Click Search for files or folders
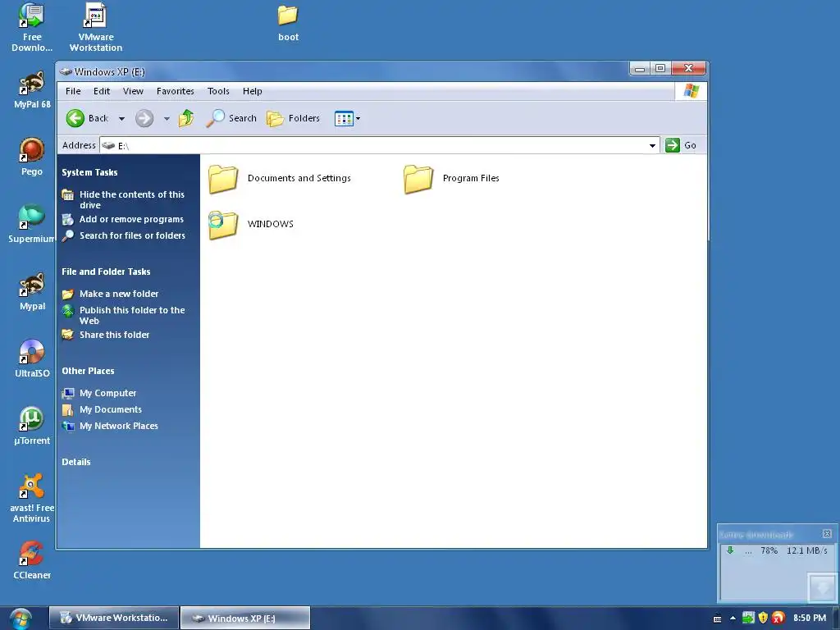Viewport: 840px width, 630px height. tap(132, 235)
